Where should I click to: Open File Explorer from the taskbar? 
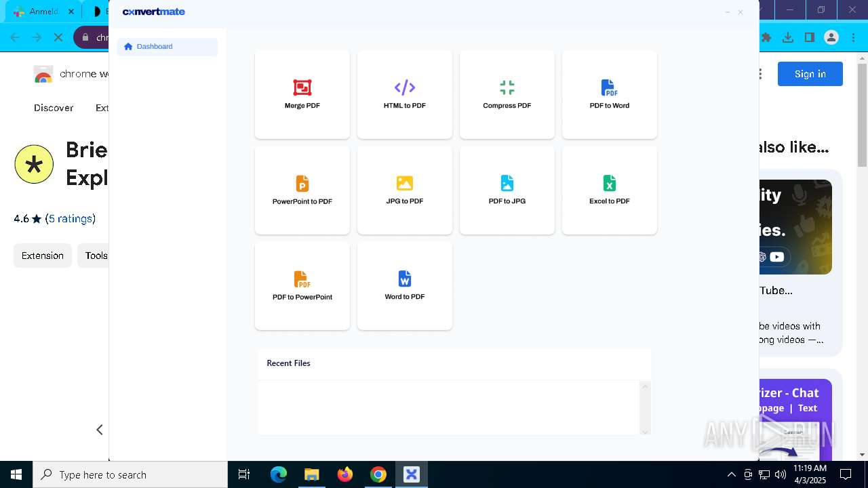pyautogui.click(x=311, y=474)
